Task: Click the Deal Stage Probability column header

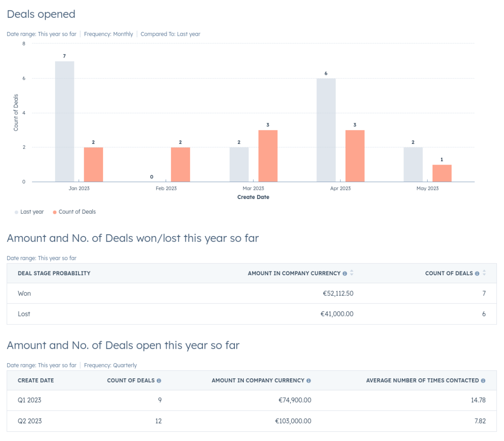Action: point(54,274)
